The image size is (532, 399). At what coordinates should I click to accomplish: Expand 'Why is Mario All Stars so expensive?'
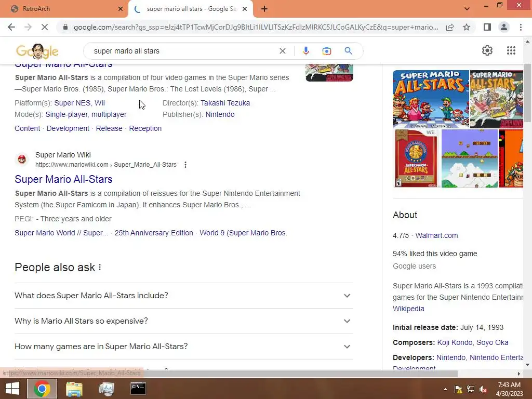(x=183, y=321)
